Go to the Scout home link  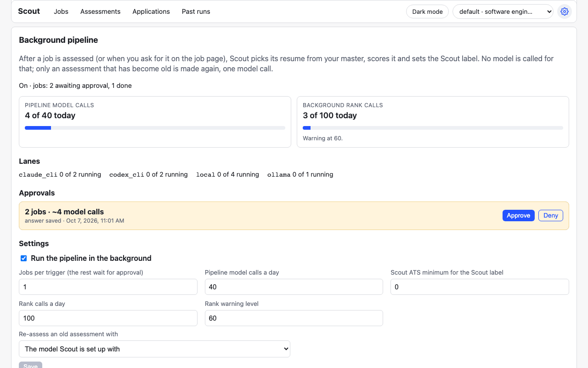(29, 11)
